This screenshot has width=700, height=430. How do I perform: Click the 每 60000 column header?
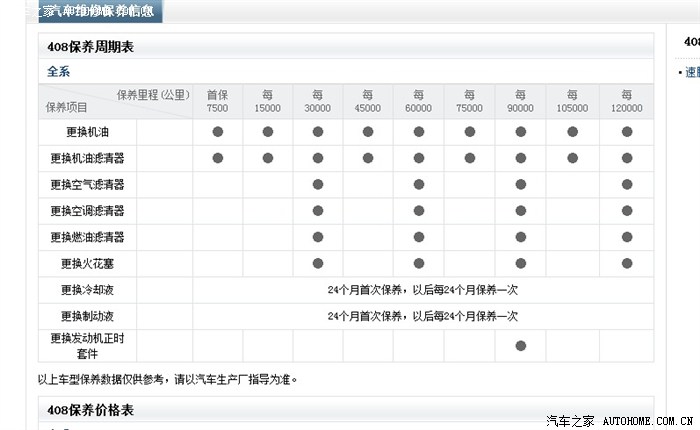point(418,101)
